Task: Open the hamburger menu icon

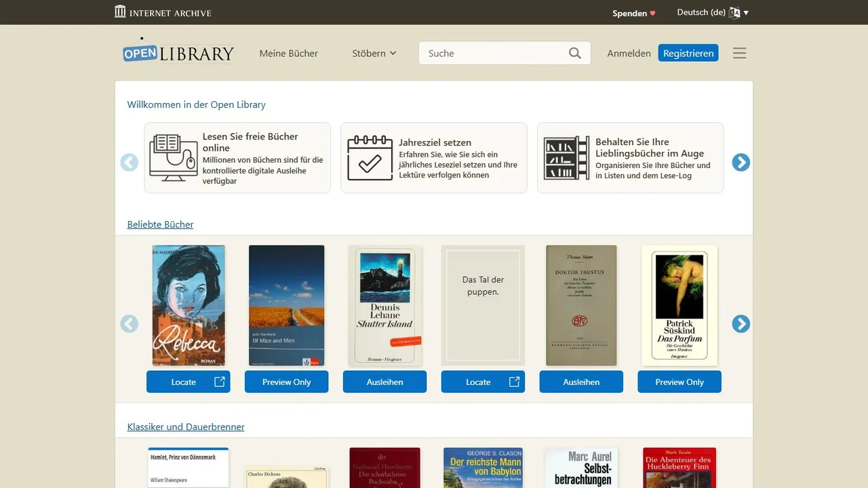Action: (739, 54)
